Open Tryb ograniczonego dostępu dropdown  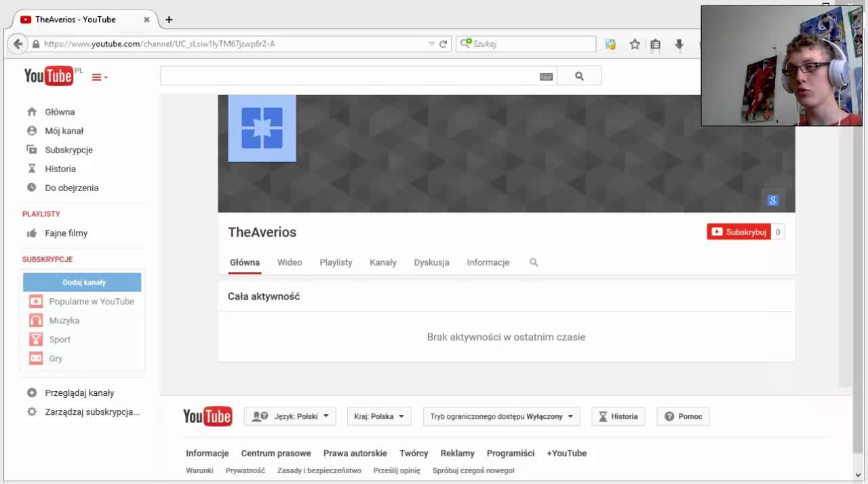click(502, 416)
